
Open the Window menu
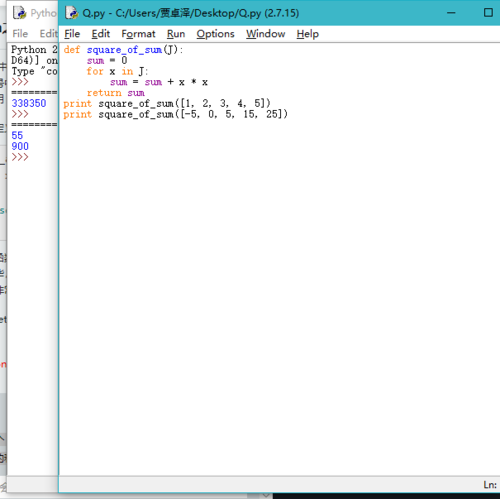tap(265, 34)
